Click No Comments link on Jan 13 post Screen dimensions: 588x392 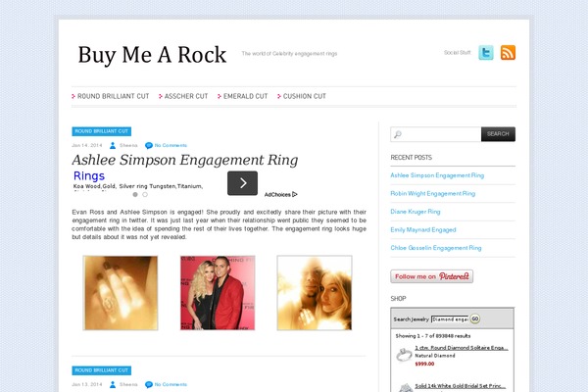171,384
